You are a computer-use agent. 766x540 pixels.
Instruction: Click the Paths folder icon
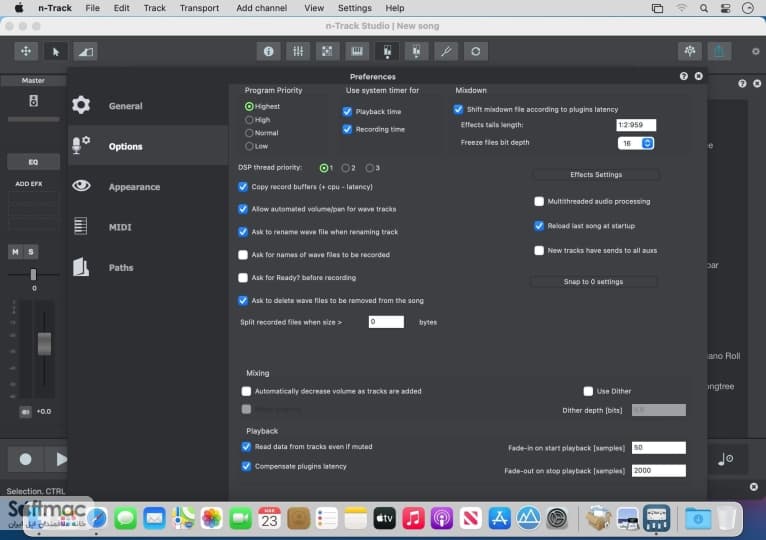[81, 267]
